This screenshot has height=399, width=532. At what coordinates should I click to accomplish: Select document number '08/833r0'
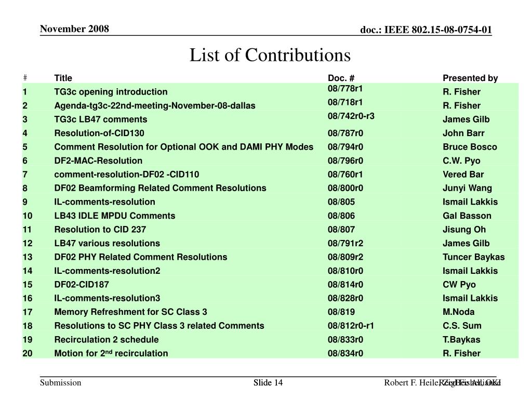coord(345,340)
